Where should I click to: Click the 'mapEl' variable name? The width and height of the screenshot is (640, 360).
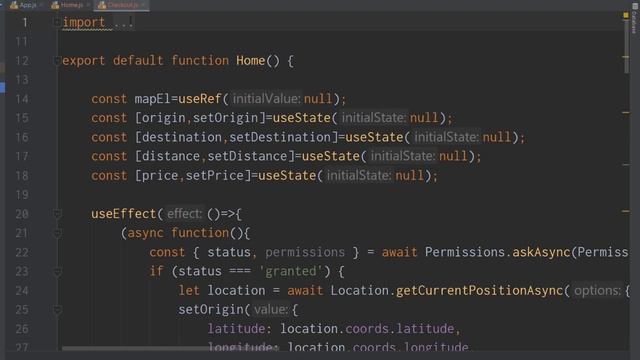153,99
